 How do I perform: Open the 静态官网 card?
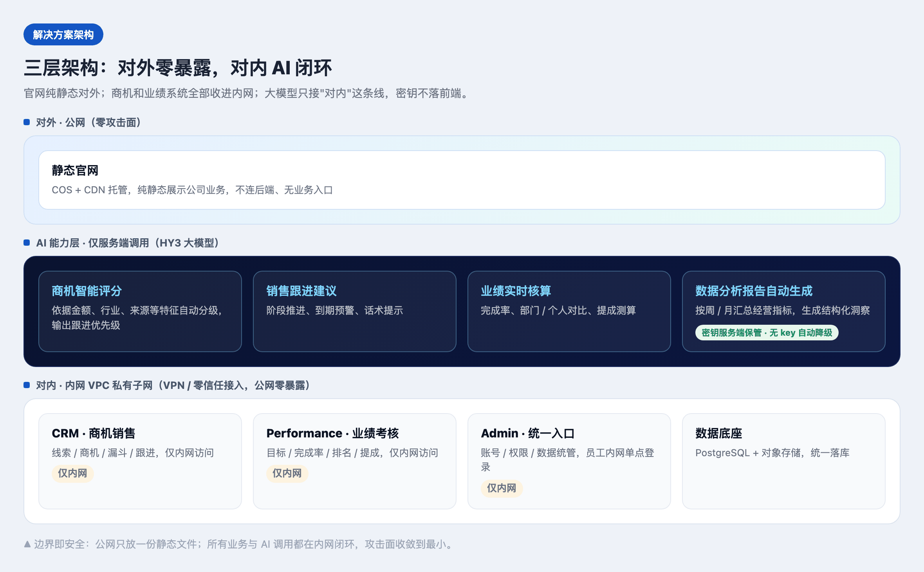click(x=462, y=180)
